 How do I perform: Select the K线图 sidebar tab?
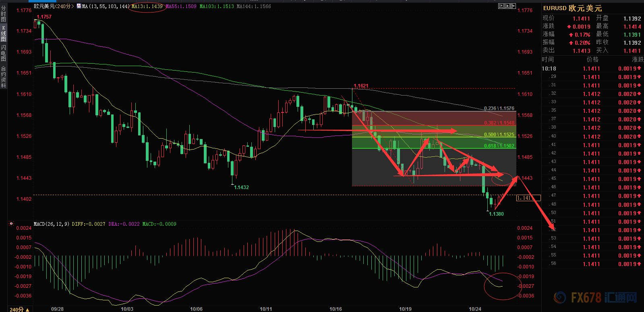3,33
